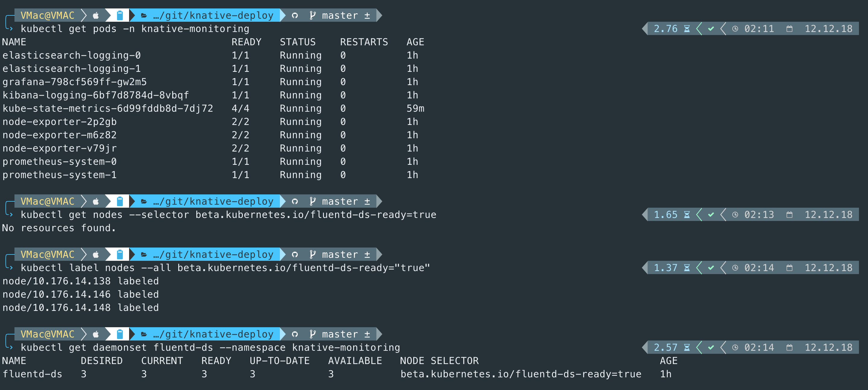868x390 pixels.
Task: Click the node/10.176.14.146 labeled line
Action: [81, 294]
